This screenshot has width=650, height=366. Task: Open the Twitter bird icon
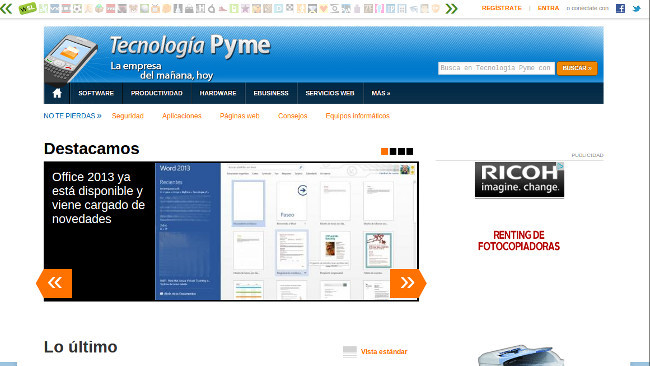tap(636, 8)
